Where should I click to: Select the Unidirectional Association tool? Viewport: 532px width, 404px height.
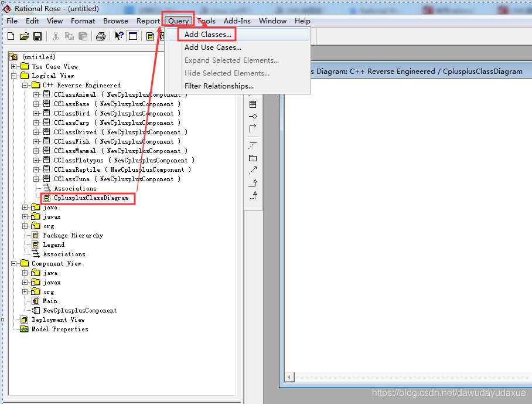(x=253, y=128)
